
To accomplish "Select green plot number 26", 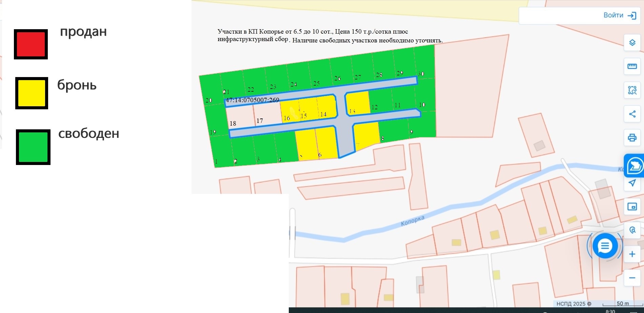I will coord(341,72).
